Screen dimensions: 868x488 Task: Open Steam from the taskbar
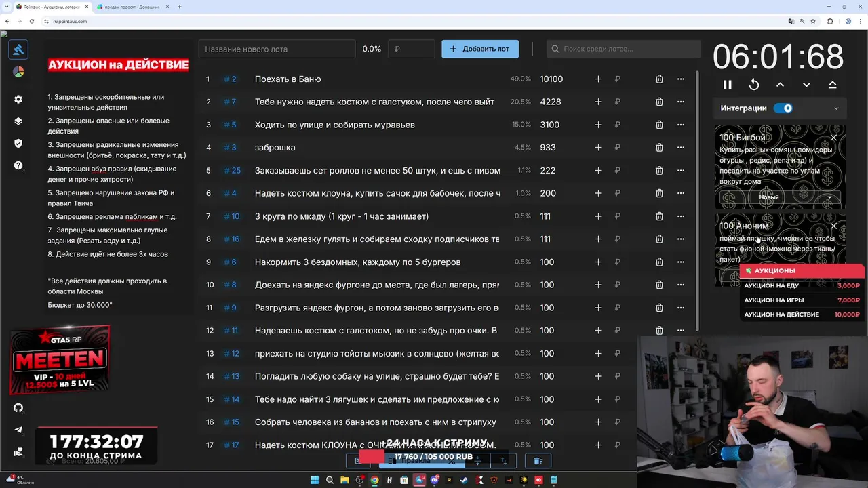[464, 481]
